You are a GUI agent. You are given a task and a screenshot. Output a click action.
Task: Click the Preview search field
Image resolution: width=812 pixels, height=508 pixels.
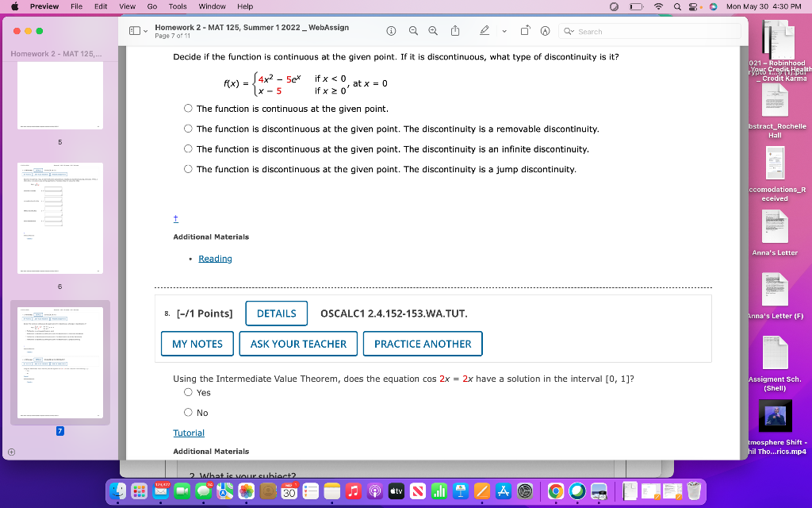(649, 31)
